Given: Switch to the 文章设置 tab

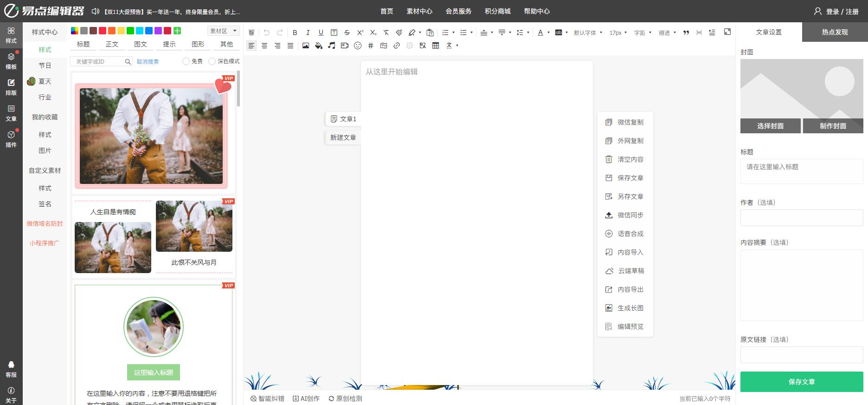Looking at the screenshot, I should (769, 32).
